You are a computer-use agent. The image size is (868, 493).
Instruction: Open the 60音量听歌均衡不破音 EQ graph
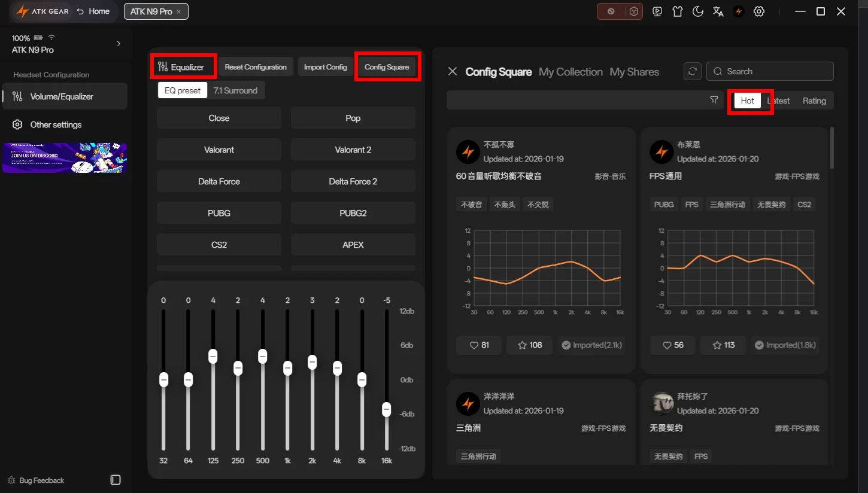(x=544, y=272)
